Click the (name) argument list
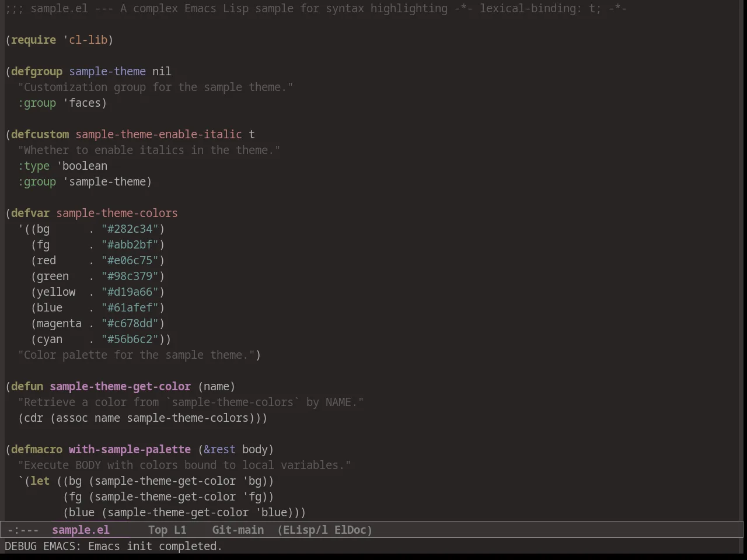 coord(217,386)
